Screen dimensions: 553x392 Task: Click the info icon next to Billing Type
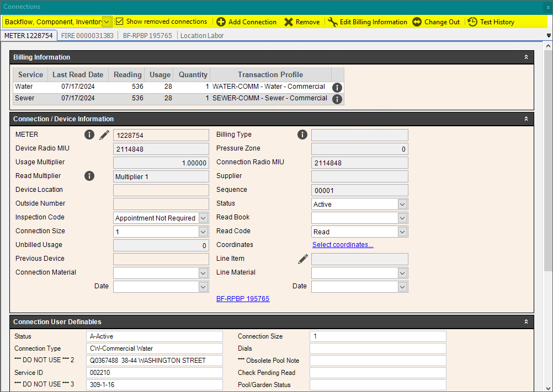[302, 135]
